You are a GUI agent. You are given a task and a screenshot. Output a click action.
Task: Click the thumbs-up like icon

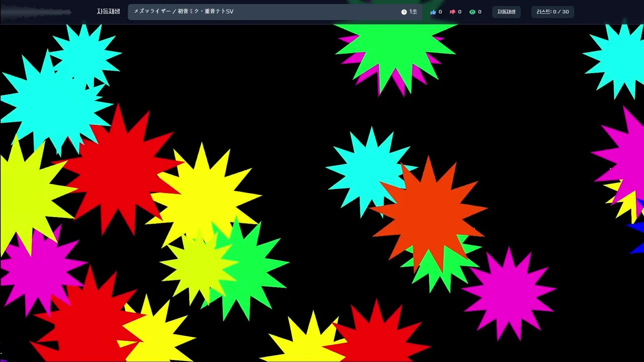tap(433, 12)
